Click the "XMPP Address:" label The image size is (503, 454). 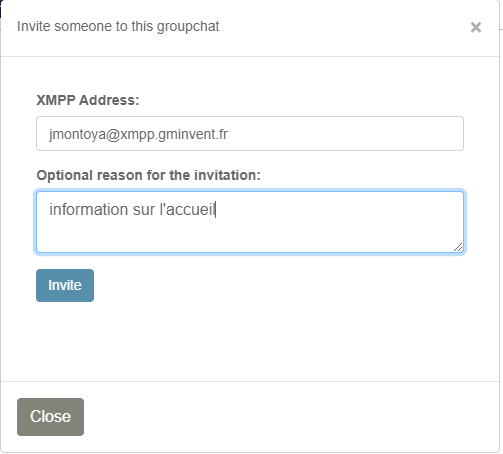(x=88, y=100)
